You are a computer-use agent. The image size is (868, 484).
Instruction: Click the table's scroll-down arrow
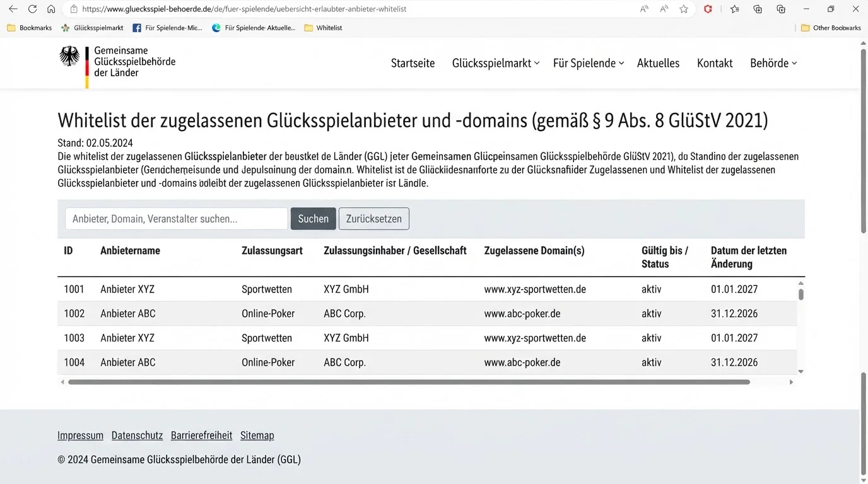801,372
